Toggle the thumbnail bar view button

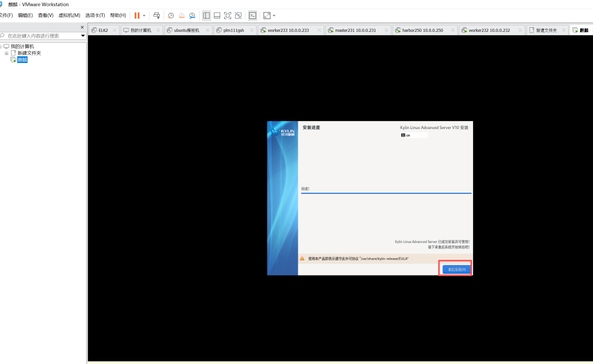click(217, 16)
